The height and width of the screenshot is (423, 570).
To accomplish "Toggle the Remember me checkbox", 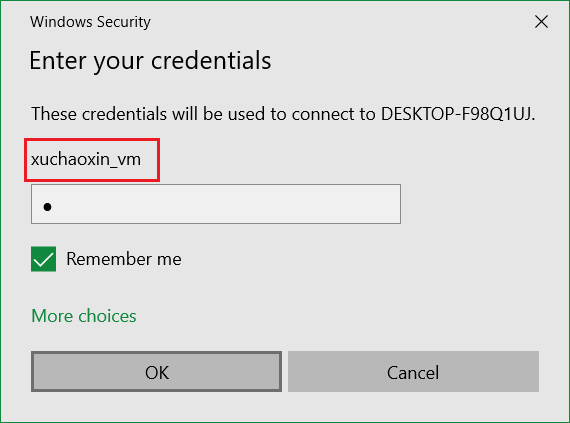I will 44,259.
